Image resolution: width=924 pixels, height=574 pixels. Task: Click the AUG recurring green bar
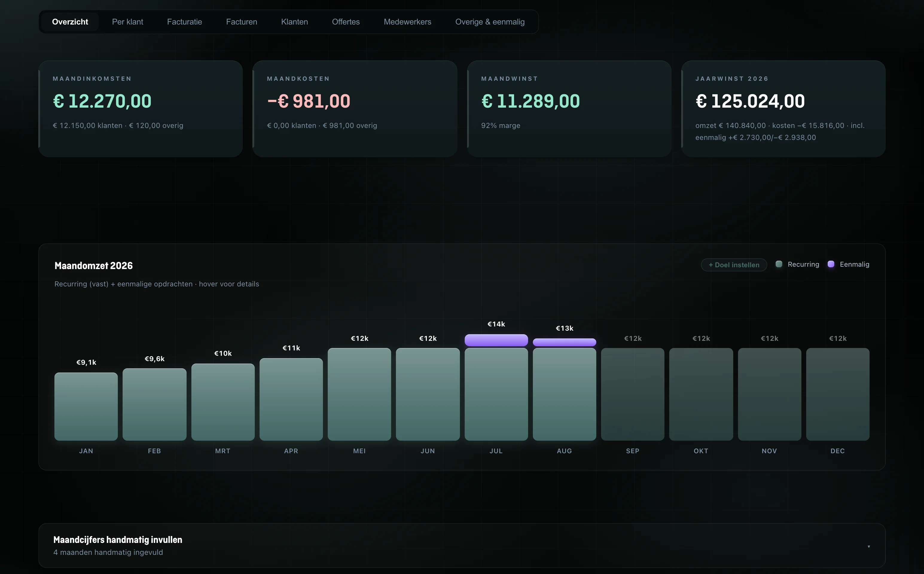565,394
